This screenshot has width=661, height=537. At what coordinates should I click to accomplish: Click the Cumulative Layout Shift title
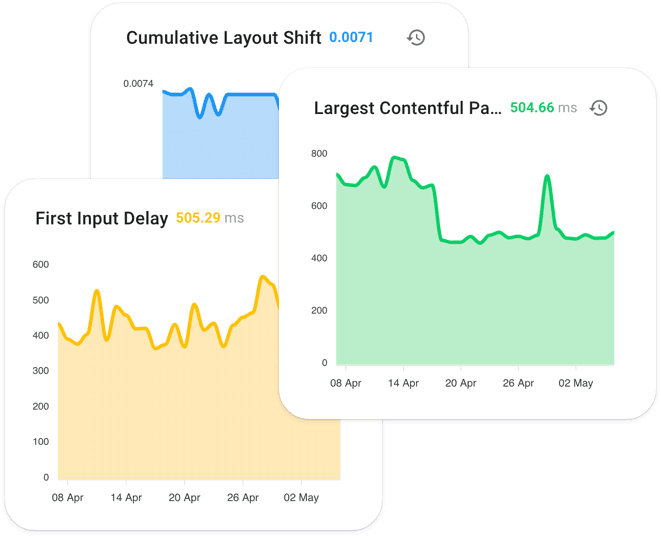223,38
